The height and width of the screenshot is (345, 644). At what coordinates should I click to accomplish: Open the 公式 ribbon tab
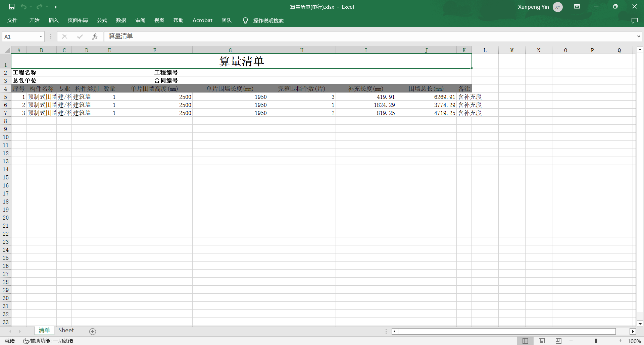[102, 20]
